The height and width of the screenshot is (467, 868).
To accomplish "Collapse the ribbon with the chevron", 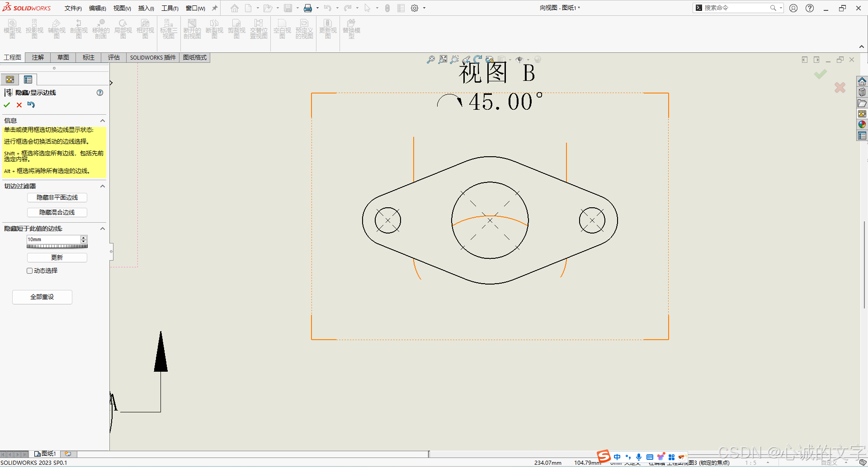I will click(x=862, y=47).
